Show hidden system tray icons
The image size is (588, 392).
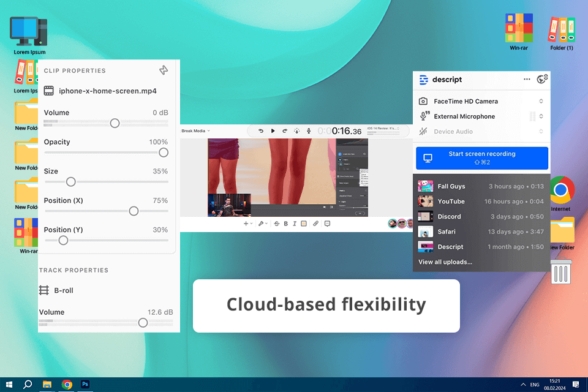[523, 385]
